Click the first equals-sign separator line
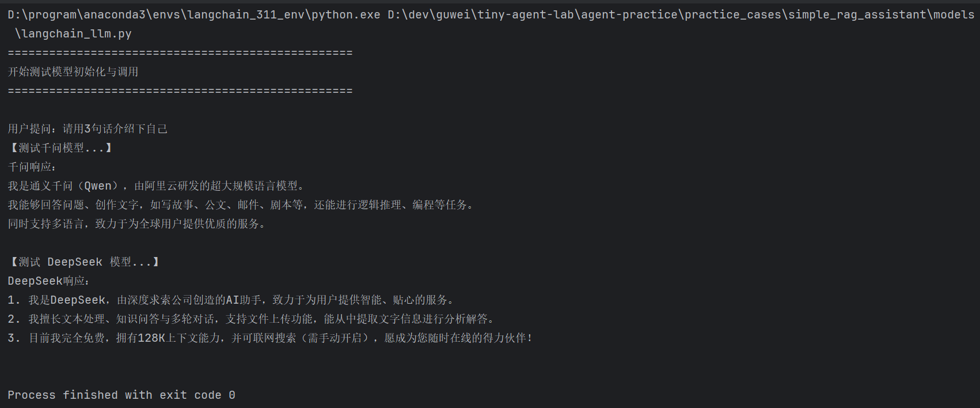Viewport: 980px width, 408px height. (180, 52)
